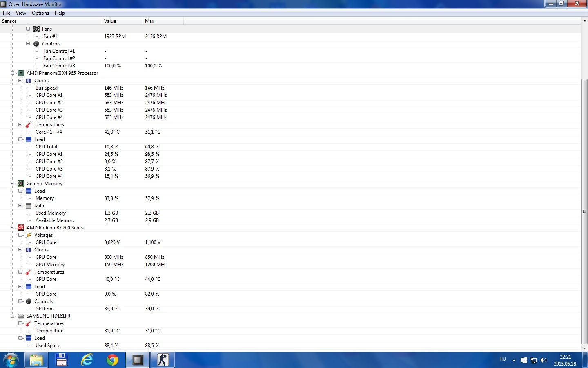Viewport: 588px width, 368px height.
Task: Click the HU language indicator
Action: (x=503, y=359)
